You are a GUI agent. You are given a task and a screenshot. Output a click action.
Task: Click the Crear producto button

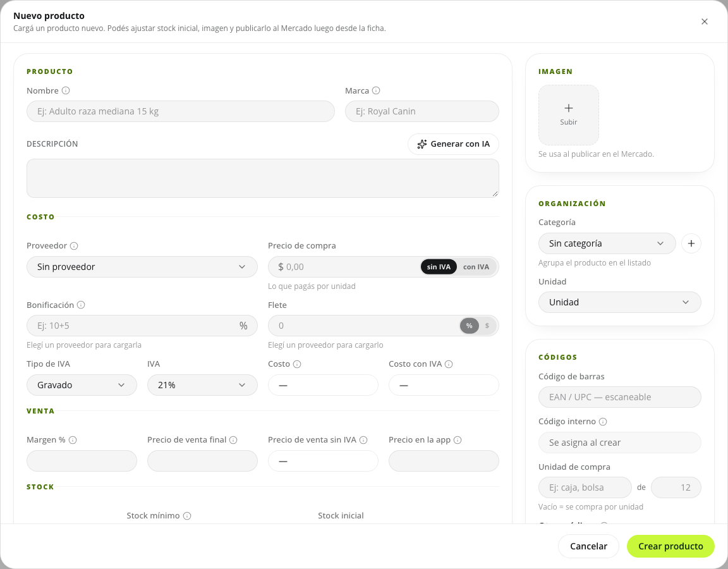pos(670,546)
